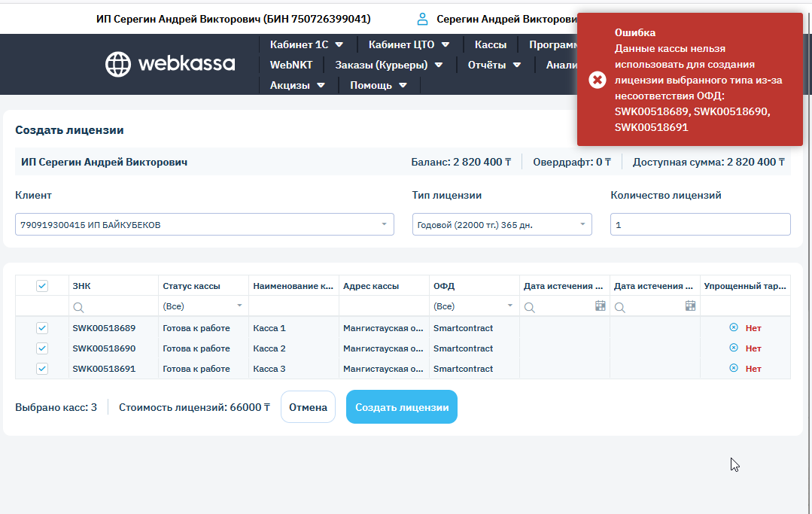This screenshot has width=812, height=514.
Task: Expand the Кабинет ЦТО menu
Action: (409, 44)
